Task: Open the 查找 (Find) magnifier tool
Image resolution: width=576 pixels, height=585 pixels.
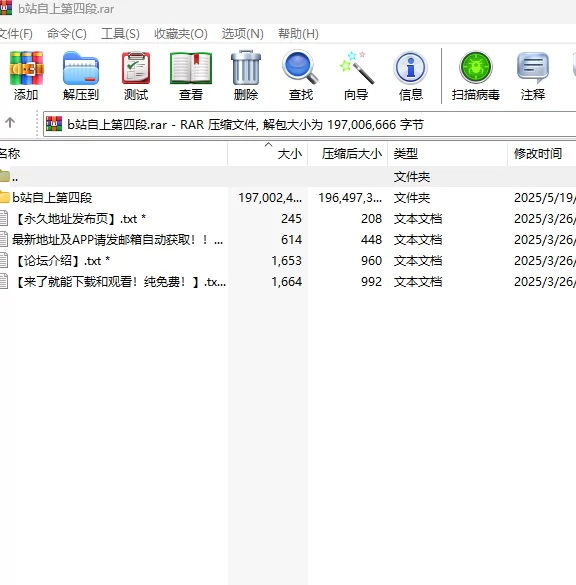Action: pos(301,76)
